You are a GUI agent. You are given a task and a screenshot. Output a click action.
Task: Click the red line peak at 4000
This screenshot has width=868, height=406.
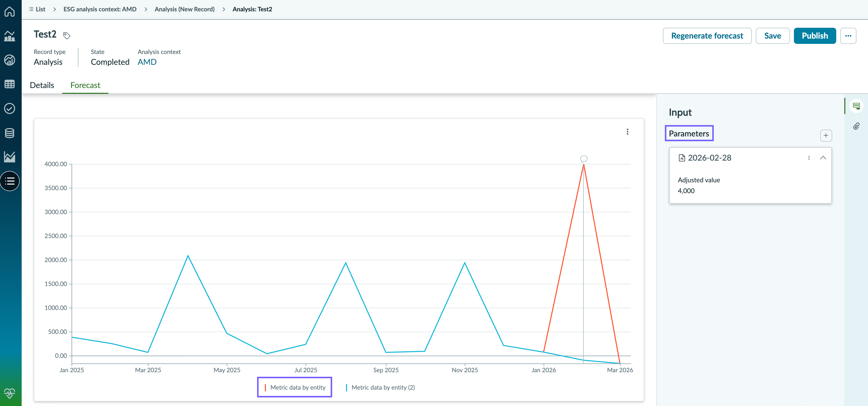pyautogui.click(x=584, y=165)
